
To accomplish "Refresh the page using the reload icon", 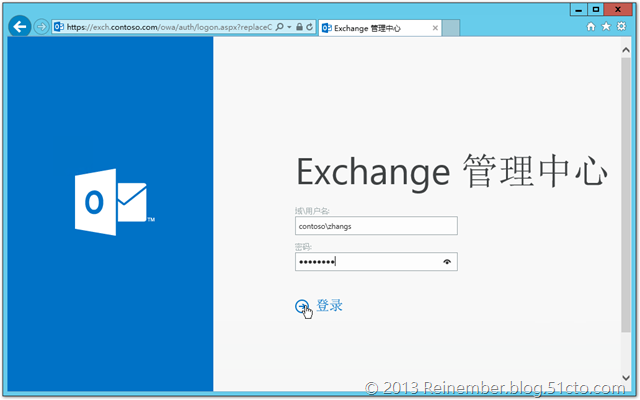I will click(x=309, y=27).
